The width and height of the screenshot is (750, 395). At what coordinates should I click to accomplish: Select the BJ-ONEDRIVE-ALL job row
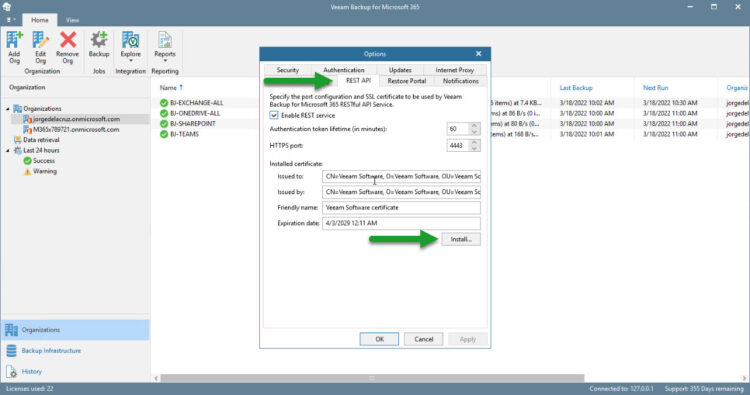point(195,113)
